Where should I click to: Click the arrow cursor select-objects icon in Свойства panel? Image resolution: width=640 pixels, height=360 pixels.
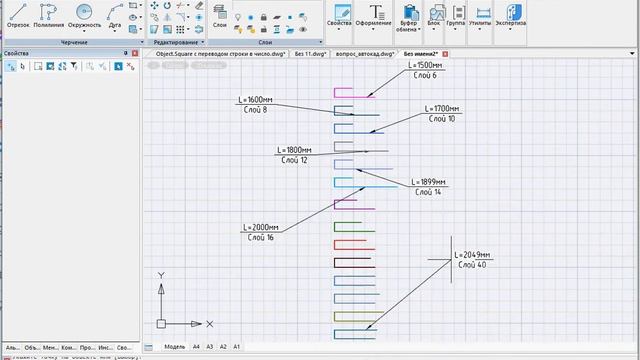point(23,66)
